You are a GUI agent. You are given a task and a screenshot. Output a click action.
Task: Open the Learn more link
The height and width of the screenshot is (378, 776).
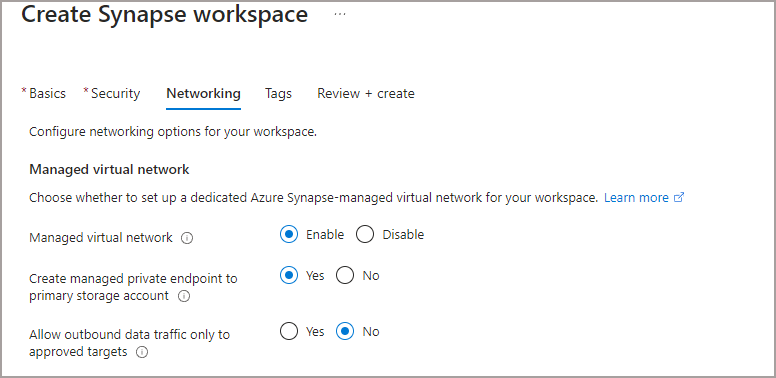636,197
